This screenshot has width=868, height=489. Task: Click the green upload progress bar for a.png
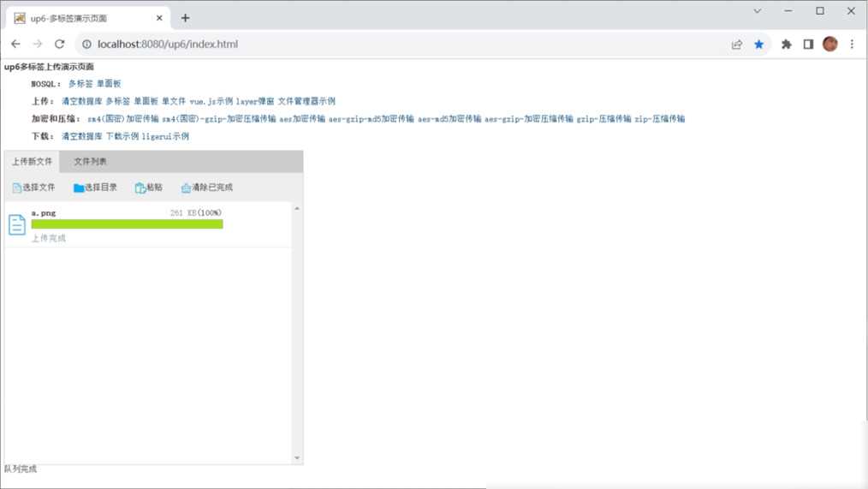[128, 224]
